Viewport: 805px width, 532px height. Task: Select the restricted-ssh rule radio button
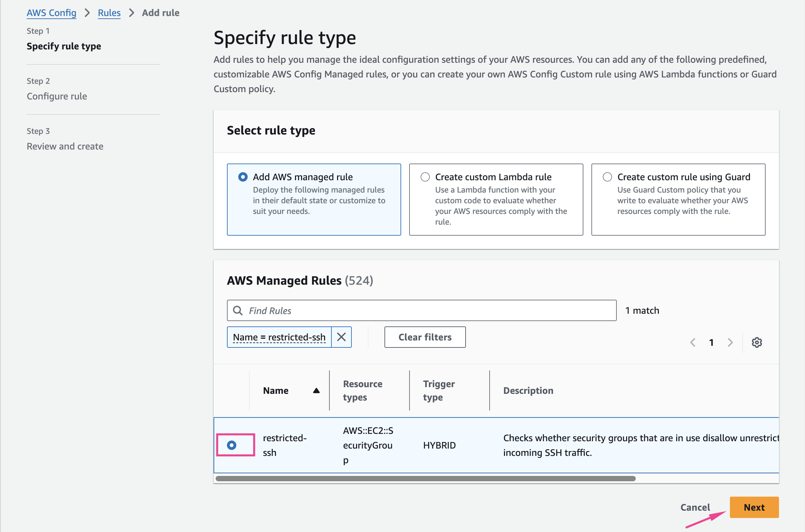click(x=232, y=445)
